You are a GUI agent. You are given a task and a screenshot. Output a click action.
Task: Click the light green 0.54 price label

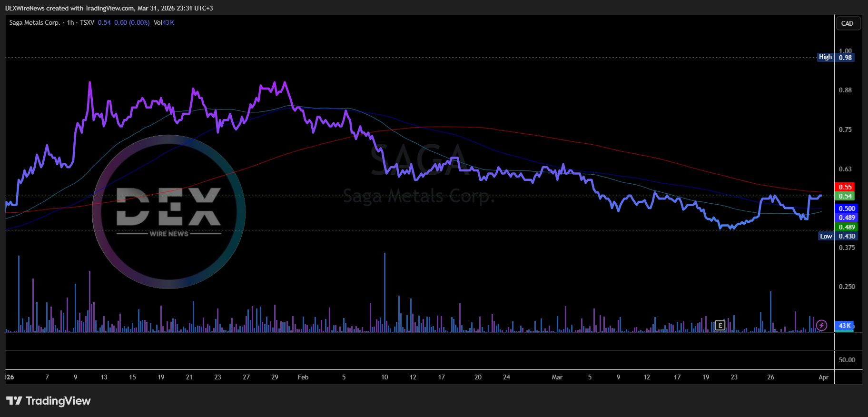pos(845,196)
